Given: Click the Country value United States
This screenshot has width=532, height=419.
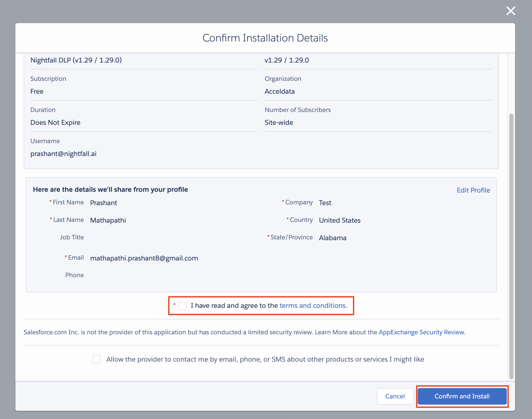Looking at the screenshot, I should point(340,220).
